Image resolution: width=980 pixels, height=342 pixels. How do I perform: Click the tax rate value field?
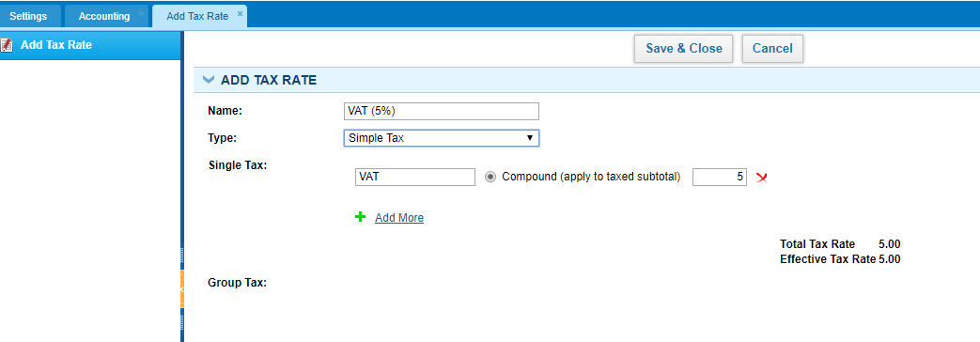[x=720, y=177]
